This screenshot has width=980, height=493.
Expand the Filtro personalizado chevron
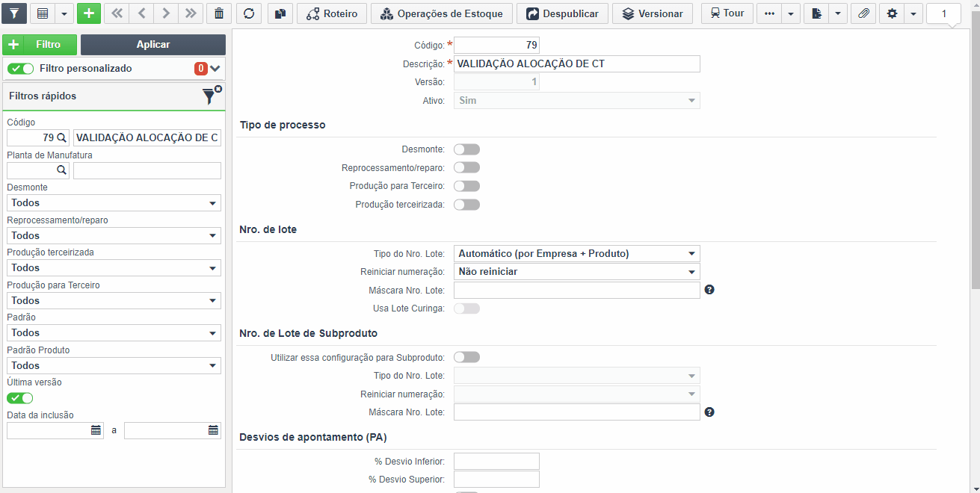tap(215, 69)
